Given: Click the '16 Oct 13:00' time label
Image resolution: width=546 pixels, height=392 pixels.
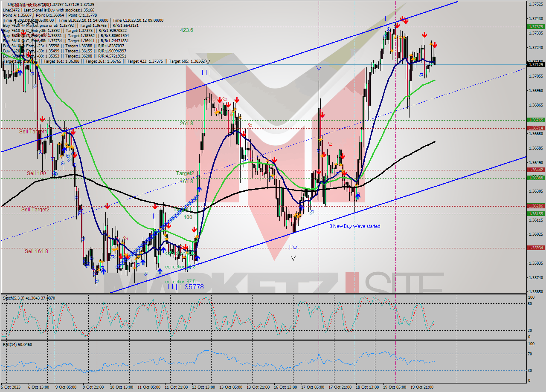Looking at the screenshot, I should (285, 387).
